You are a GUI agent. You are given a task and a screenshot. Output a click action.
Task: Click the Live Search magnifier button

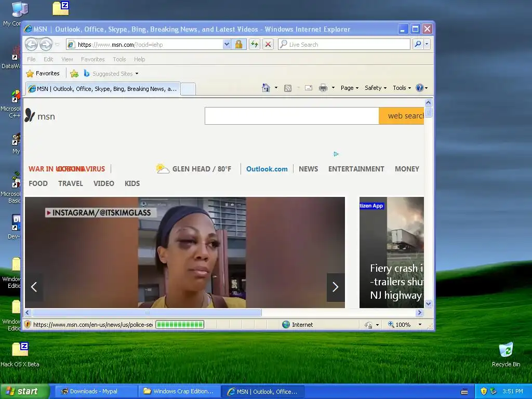[418, 44]
